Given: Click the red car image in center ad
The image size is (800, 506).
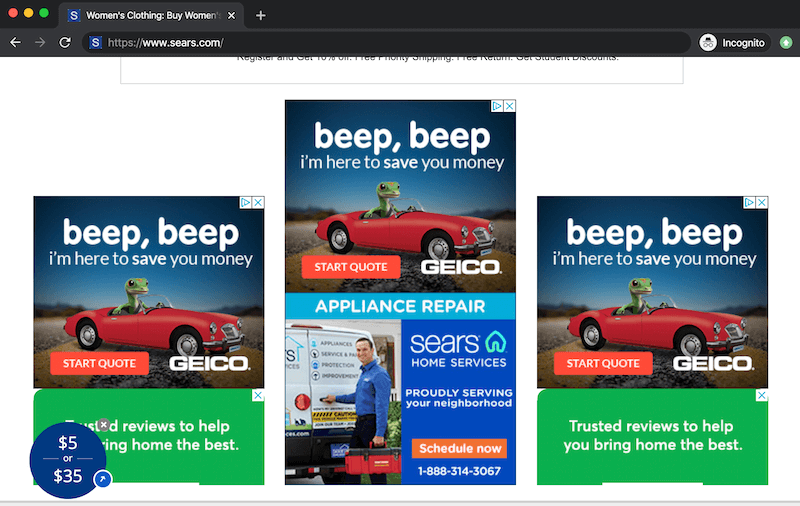Looking at the screenshot, I should click(x=405, y=232).
